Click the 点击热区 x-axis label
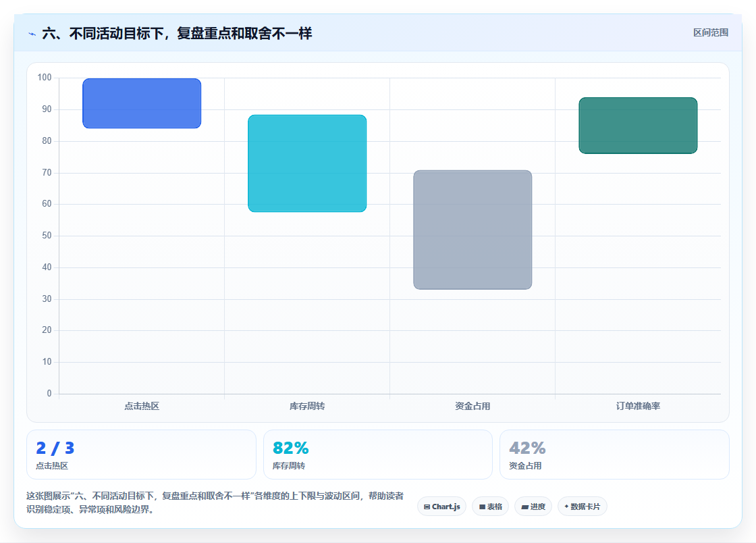Image resolution: width=756 pixels, height=543 pixels. pyautogui.click(x=142, y=406)
